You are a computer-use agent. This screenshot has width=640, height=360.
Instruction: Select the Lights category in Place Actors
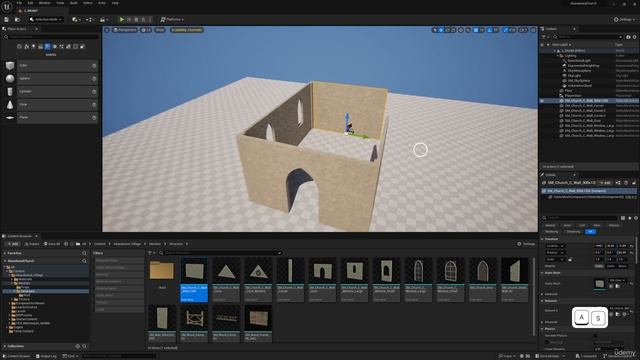[x=33, y=47]
